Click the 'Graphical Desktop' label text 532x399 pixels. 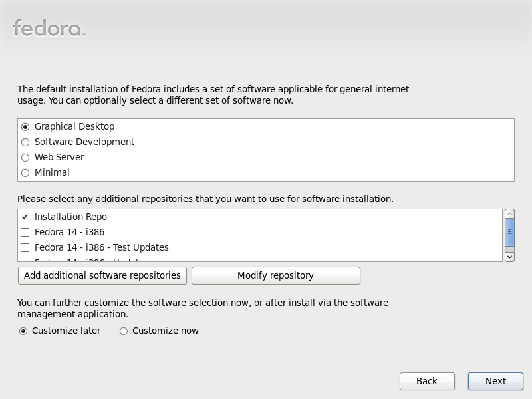[x=74, y=126]
